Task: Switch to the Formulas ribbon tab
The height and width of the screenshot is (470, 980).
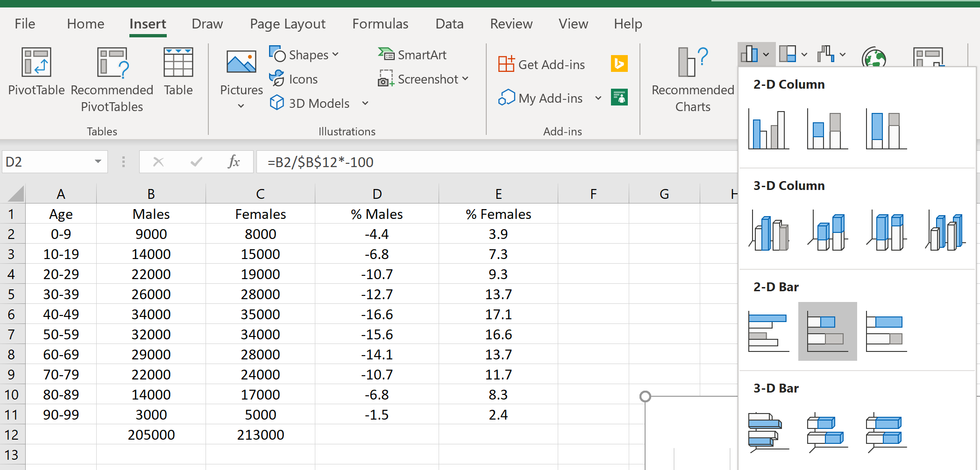Action: point(380,23)
